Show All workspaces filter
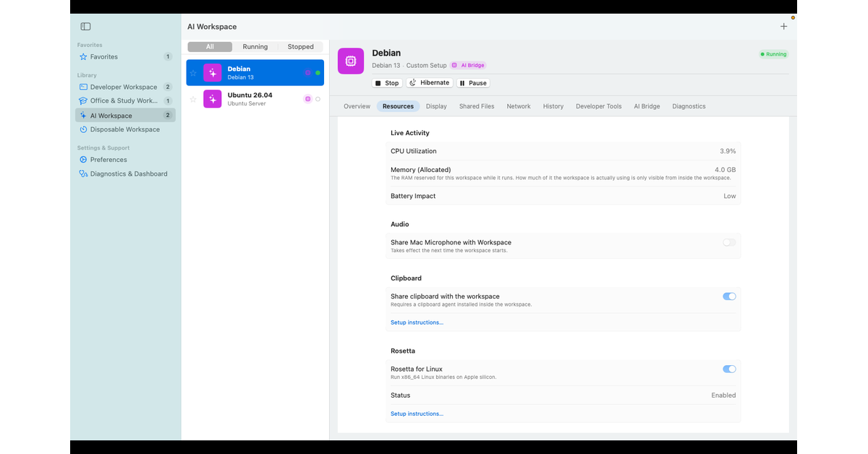 210,47
